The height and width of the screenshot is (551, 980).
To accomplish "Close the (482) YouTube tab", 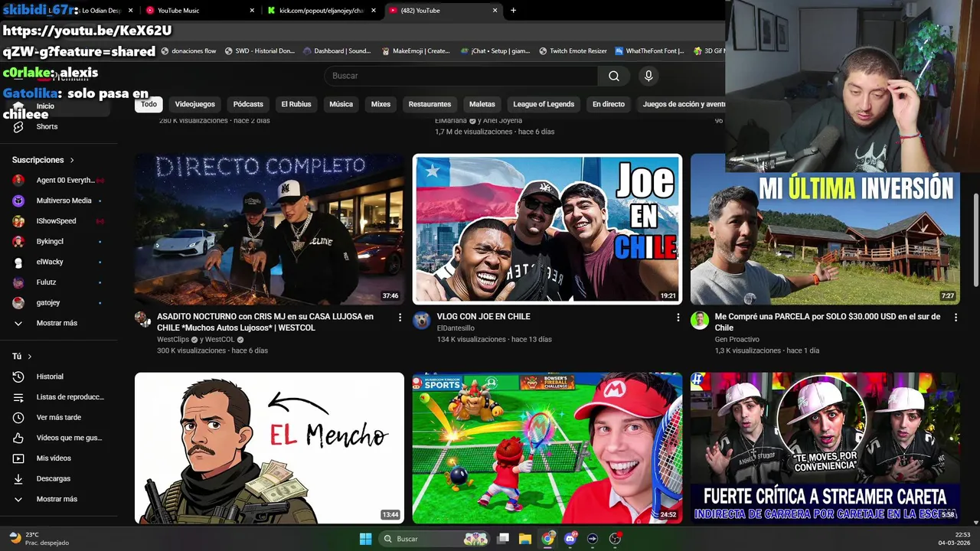I will click(495, 11).
